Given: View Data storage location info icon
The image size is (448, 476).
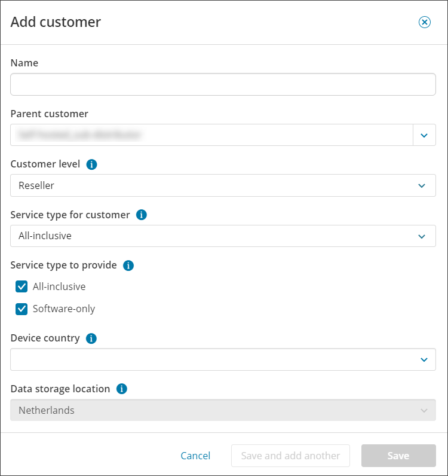Looking at the screenshot, I should point(121,389).
